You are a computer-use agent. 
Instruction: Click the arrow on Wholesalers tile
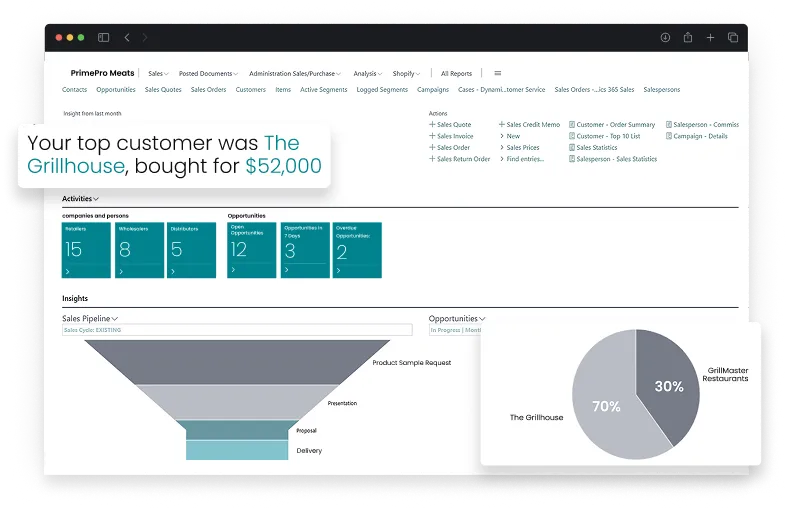121,271
